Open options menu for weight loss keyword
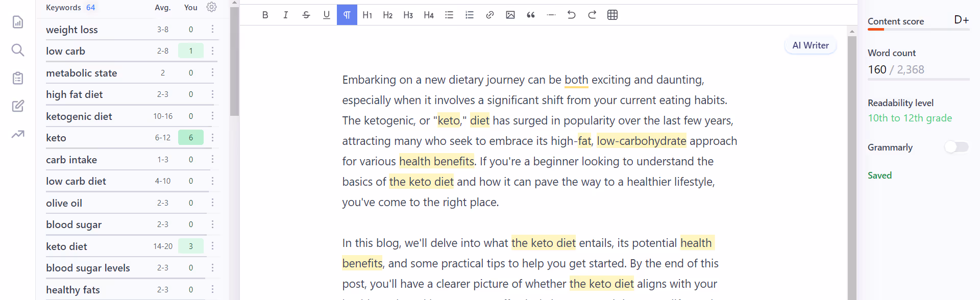The width and height of the screenshot is (980, 300). pos(212,29)
